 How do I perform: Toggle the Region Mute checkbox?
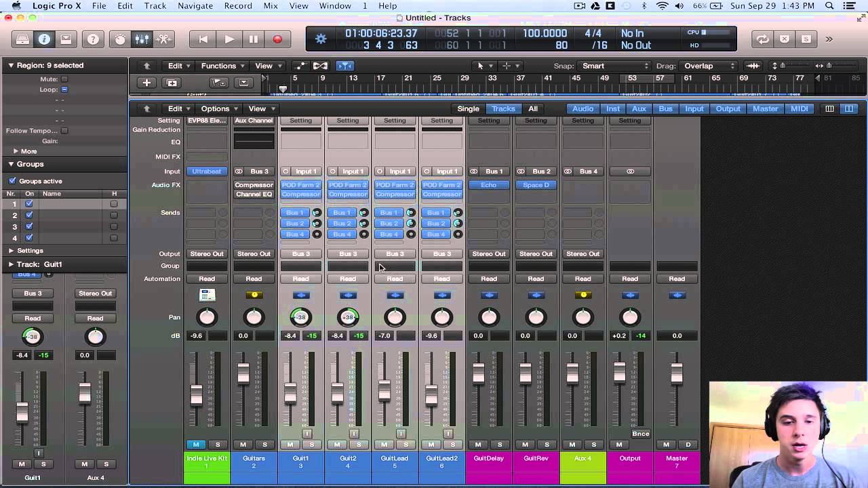coord(64,79)
